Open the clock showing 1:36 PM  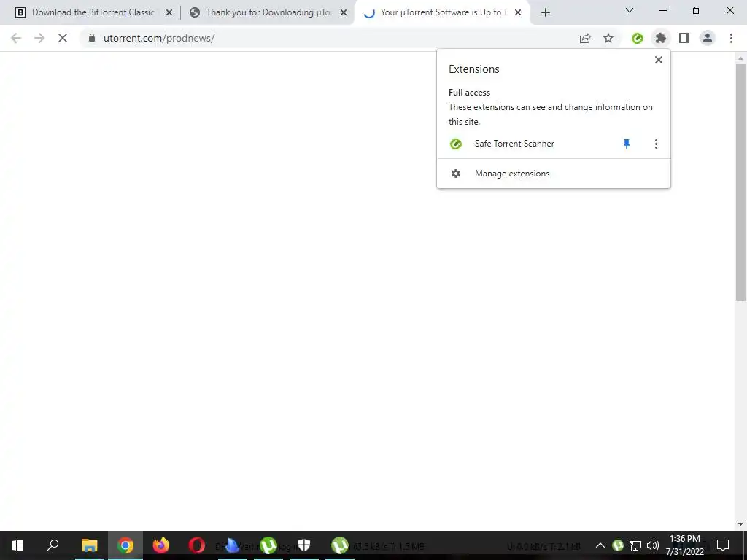click(684, 545)
